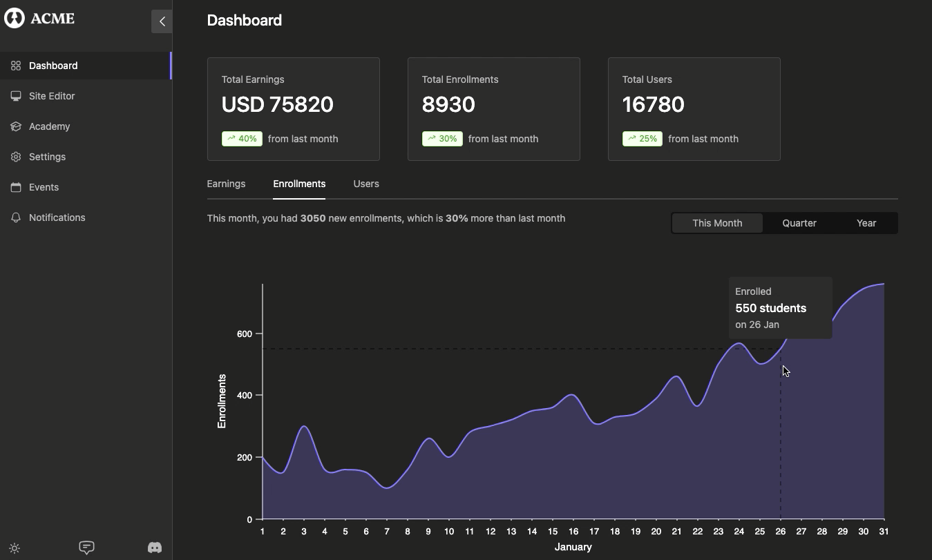Image resolution: width=932 pixels, height=560 pixels.
Task: Select the Enrollments tab
Action: (299, 184)
